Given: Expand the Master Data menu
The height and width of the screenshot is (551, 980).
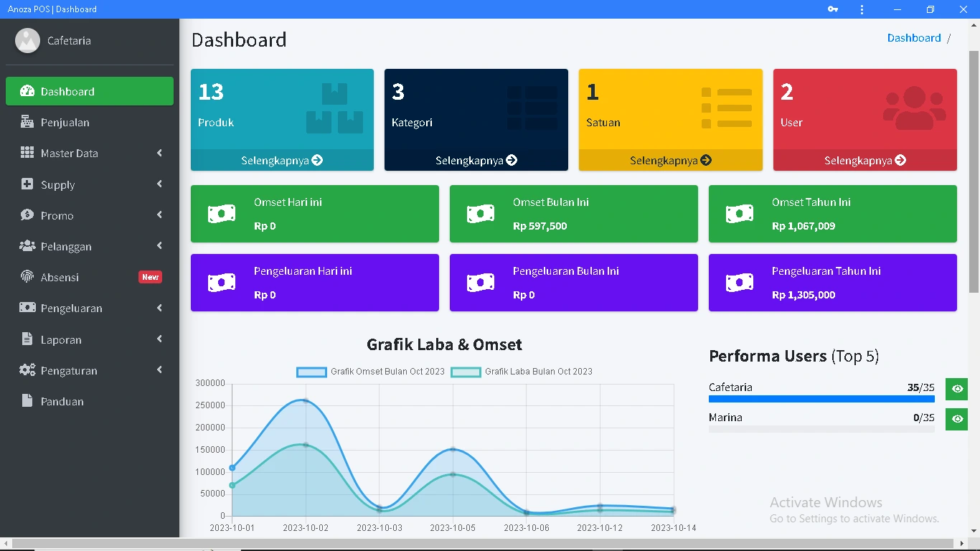Looking at the screenshot, I should tap(159, 153).
